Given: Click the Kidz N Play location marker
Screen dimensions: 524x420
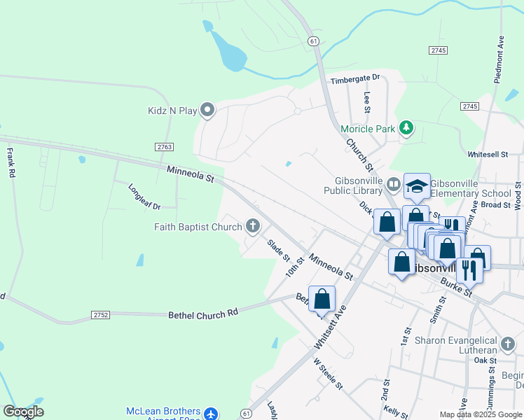Looking at the screenshot, I should click(x=207, y=110).
